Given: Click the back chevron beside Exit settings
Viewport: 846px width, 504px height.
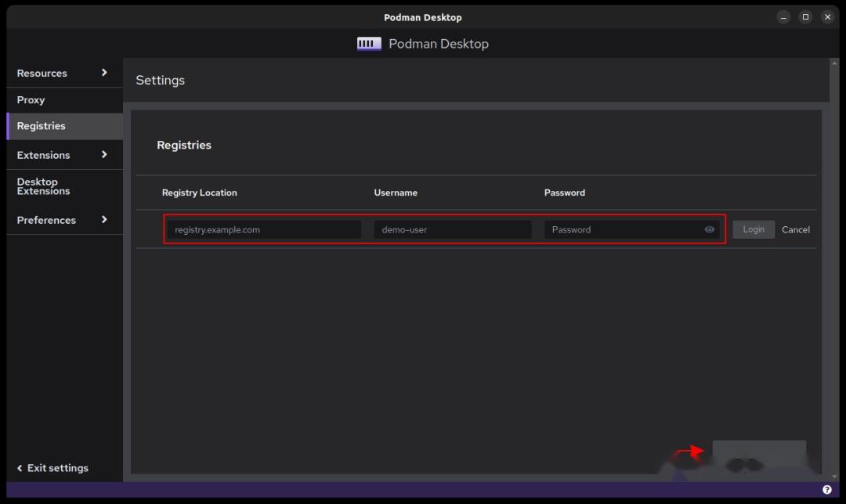Looking at the screenshot, I should tap(20, 468).
